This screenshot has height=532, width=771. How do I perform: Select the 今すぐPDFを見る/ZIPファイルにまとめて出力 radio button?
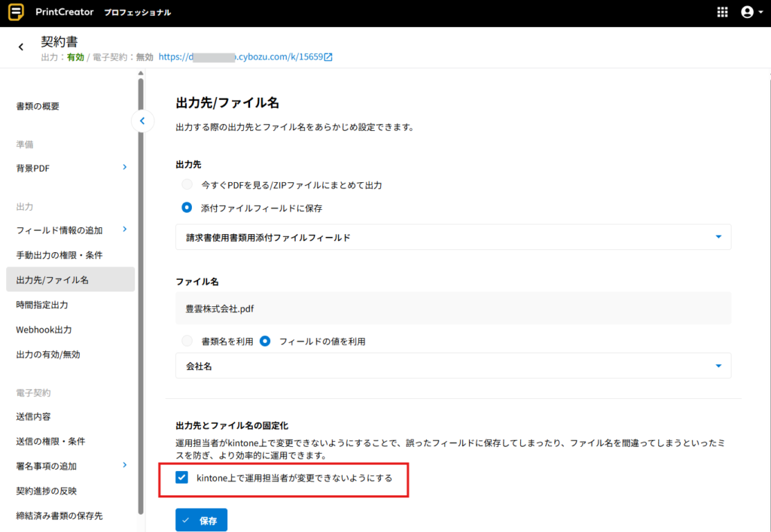point(187,184)
